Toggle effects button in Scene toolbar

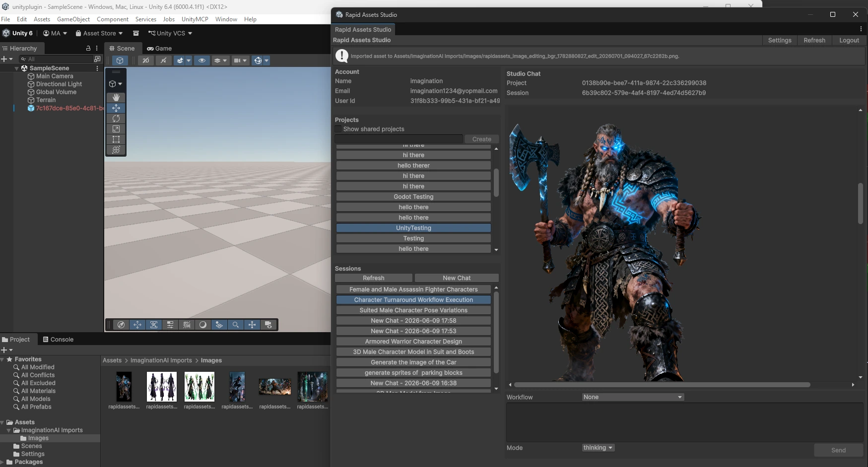pos(180,60)
